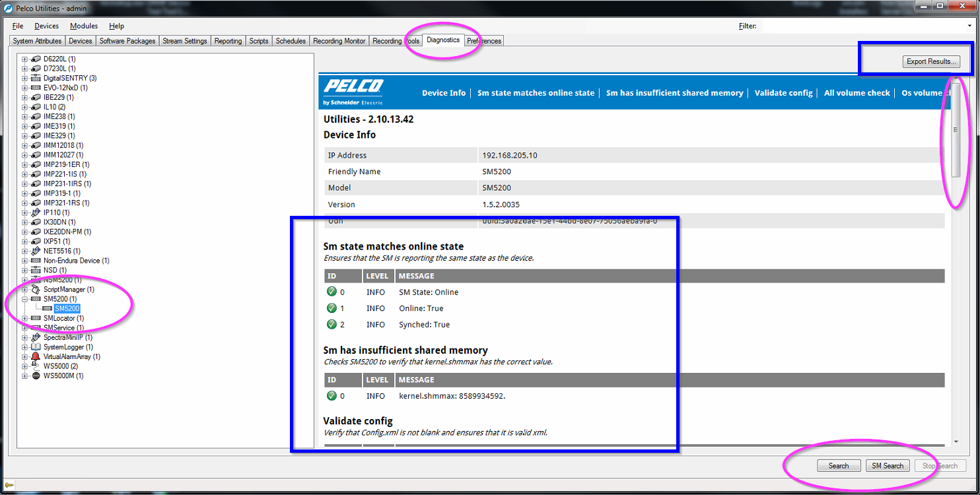980x495 pixels.
Task: Click the SystemLogger book icon
Action: (x=36, y=347)
